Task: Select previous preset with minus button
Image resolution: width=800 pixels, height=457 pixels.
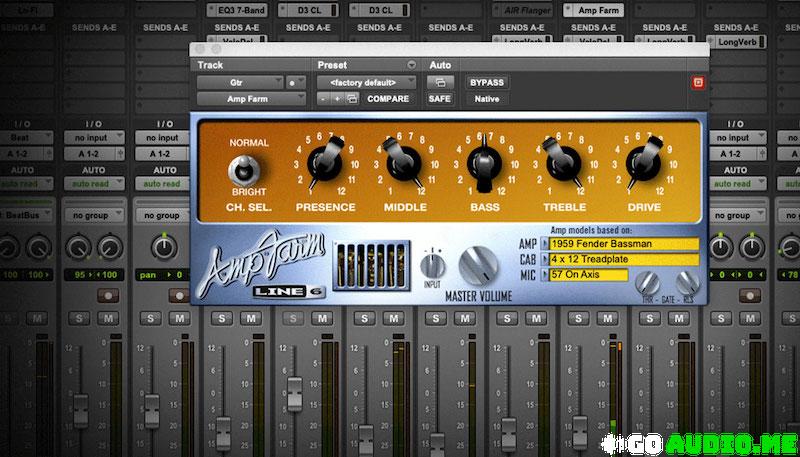Action: click(323, 99)
